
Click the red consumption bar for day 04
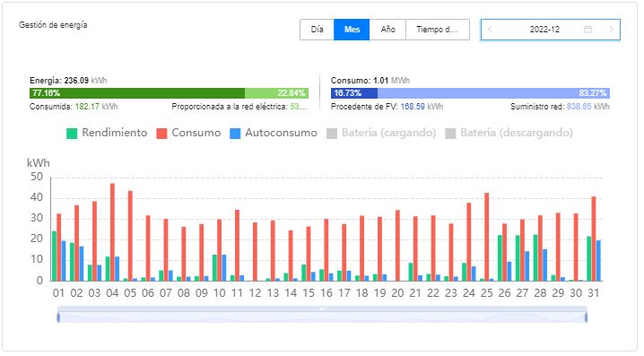pos(112,232)
